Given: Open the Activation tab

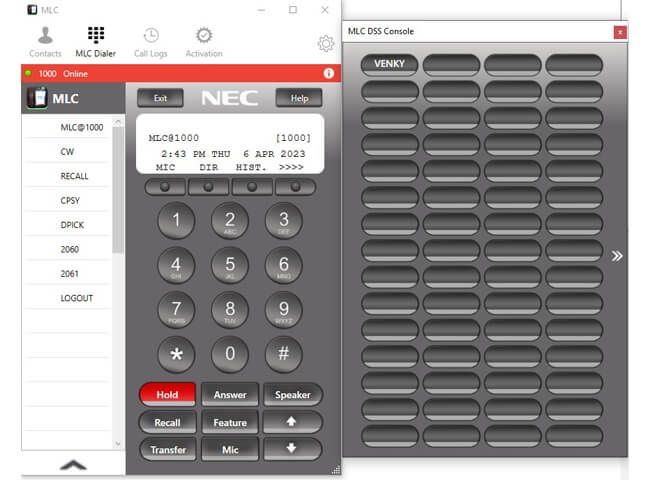Looking at the screenshot, I should 204,42.
